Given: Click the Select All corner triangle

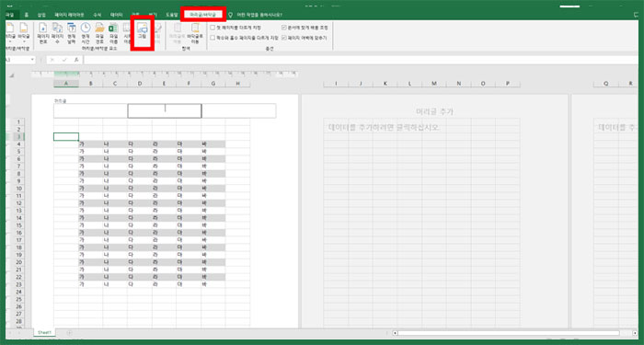Looking at the screenshot, I should [12, 75].
